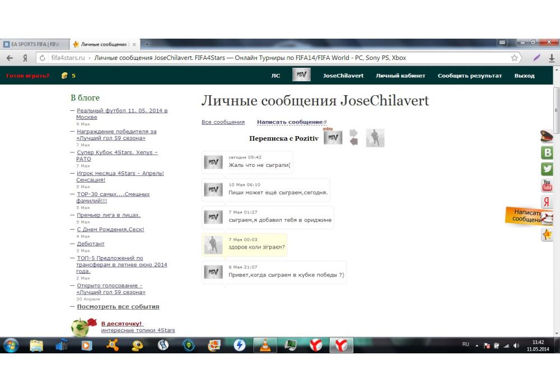Open browser downloads arrow icon
Image resolution: width=560 pixels, height=392 pixels.
[552, 58]
